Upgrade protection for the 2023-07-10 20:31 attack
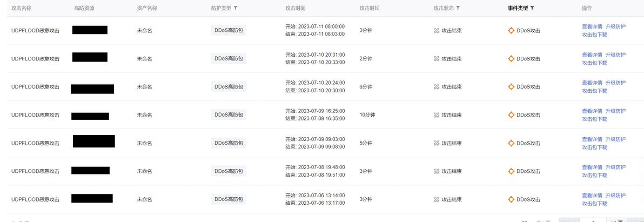 pyautogui.click(x=615, y=55)
